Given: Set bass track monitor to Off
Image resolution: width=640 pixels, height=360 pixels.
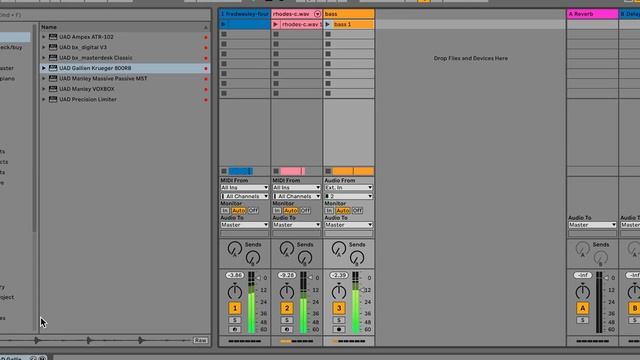Looking at the screenshot, I should pos(358,211).
